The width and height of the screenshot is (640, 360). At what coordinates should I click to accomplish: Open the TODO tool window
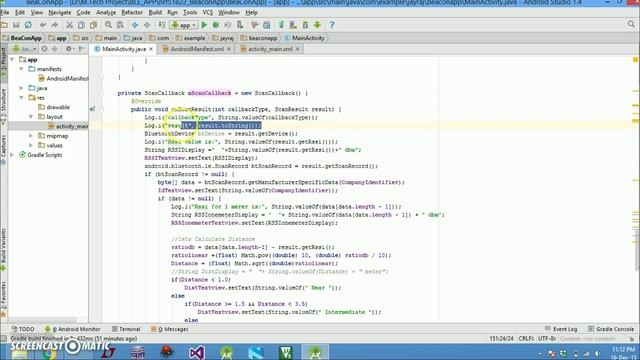tap(23, 329)
